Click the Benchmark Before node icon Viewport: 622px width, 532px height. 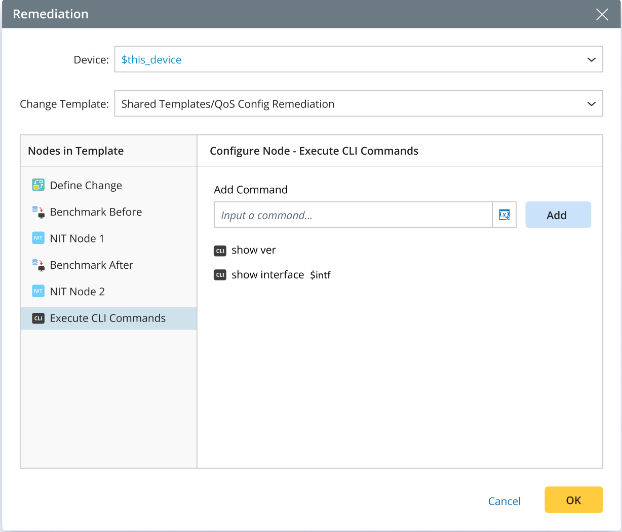(x=38, y=212)
